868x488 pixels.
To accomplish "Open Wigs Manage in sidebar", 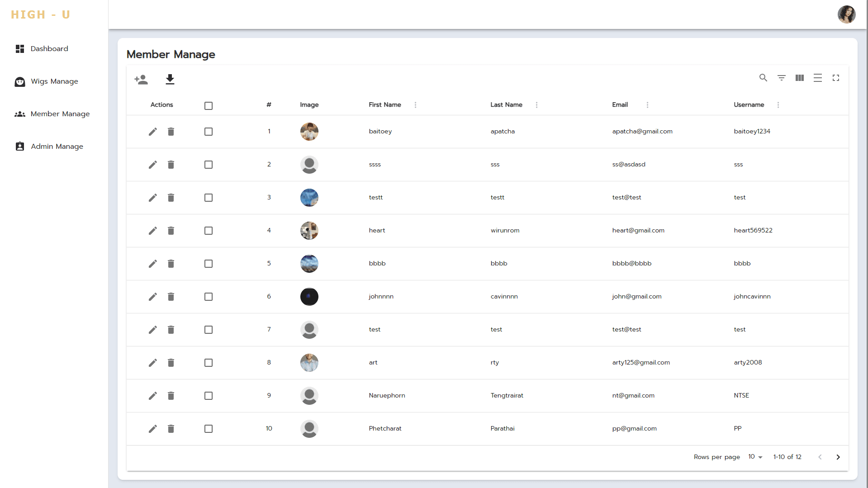I will click(54, 81).
